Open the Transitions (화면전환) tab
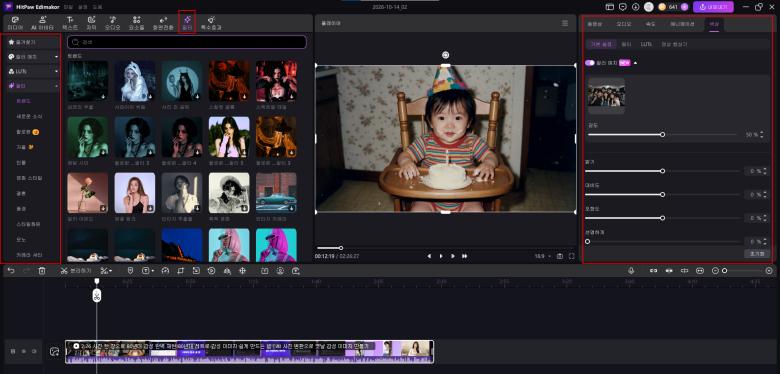The image size is (780, 374). [x=163, y=23]
